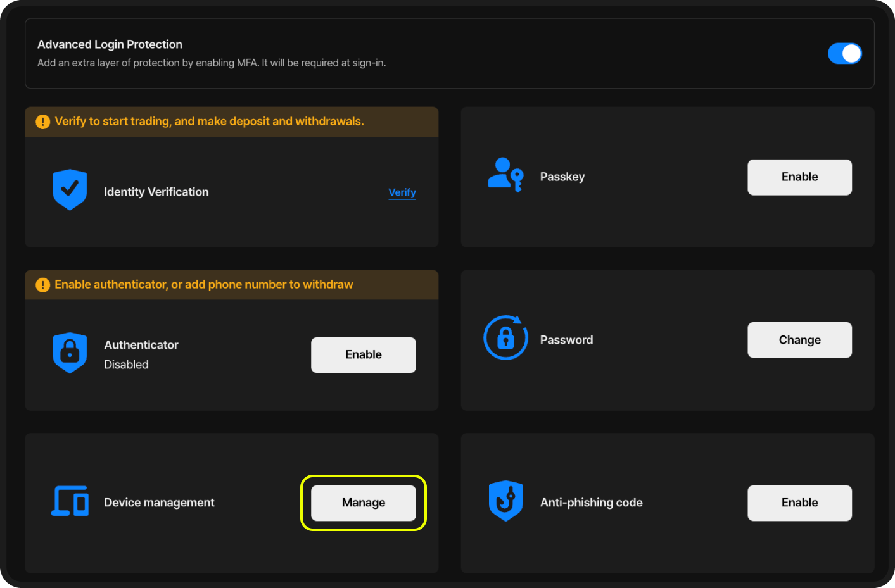Toggle the Advanced Login Protection switch
This screenshot has width=895, height=588.
pyautogui.click(x=844, y=54)
